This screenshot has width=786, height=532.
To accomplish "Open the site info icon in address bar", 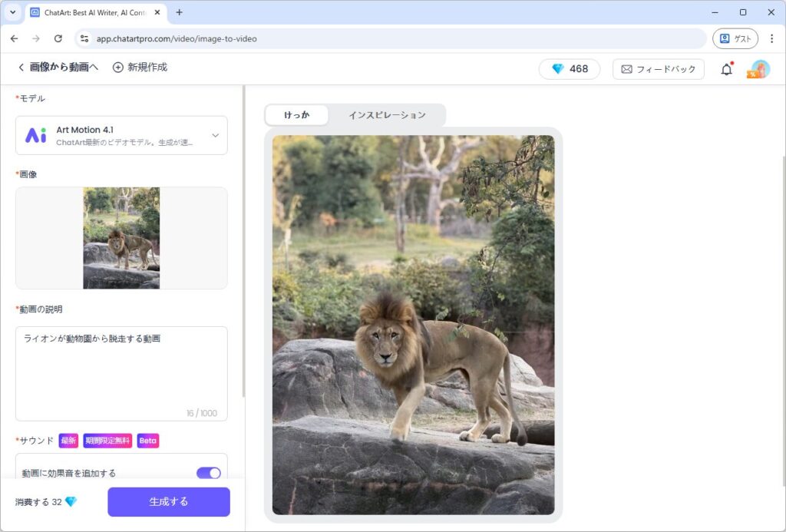I will 84,38.
